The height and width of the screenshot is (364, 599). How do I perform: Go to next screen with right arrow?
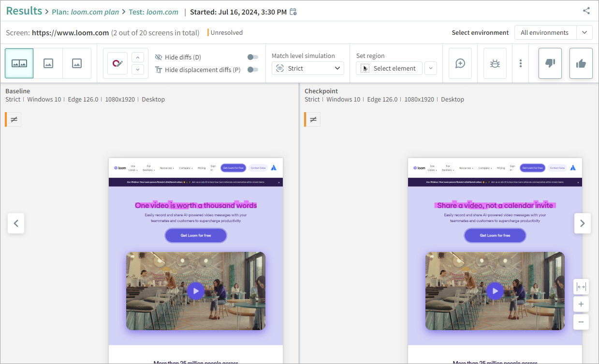click(582, 223)
